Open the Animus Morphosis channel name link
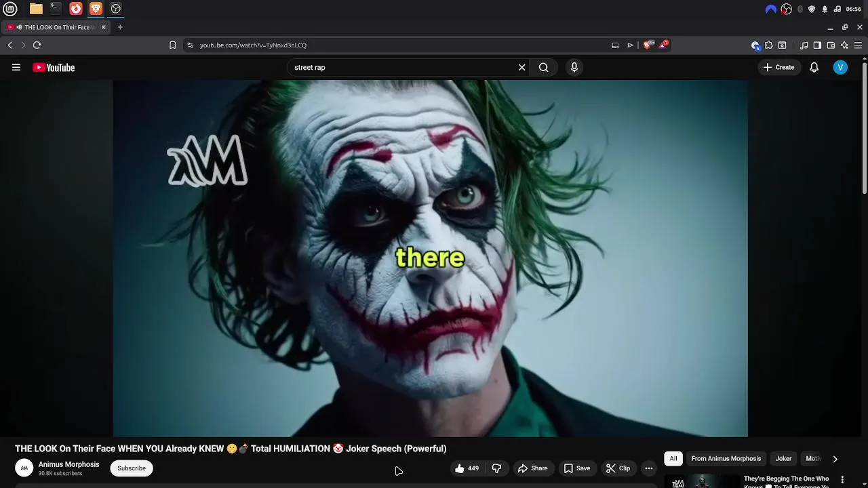Screen dimensions: 868x488 pos(68,464)
